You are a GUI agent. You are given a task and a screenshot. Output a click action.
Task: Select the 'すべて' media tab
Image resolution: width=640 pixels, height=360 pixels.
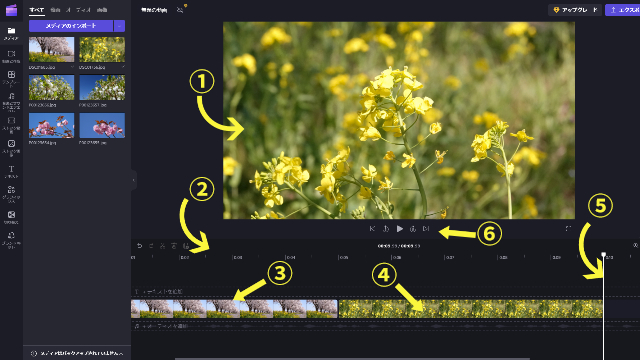(x=37, y=10)
